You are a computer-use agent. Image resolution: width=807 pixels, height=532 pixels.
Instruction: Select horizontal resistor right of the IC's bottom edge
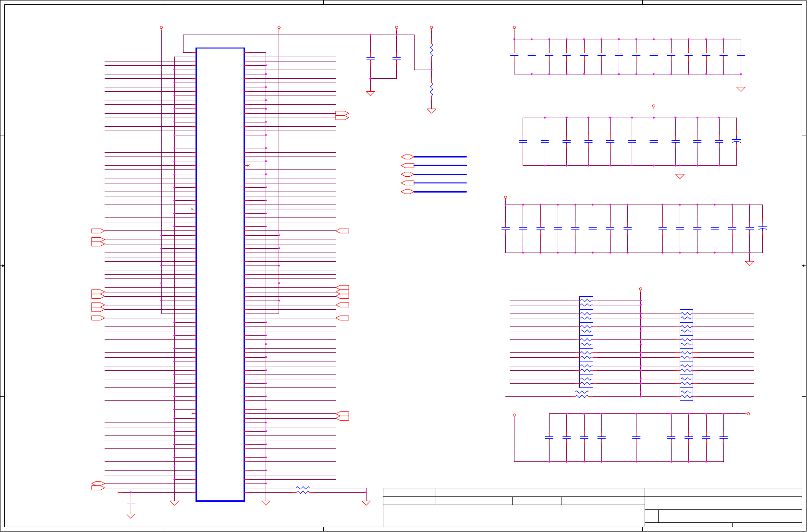(303, 490)
